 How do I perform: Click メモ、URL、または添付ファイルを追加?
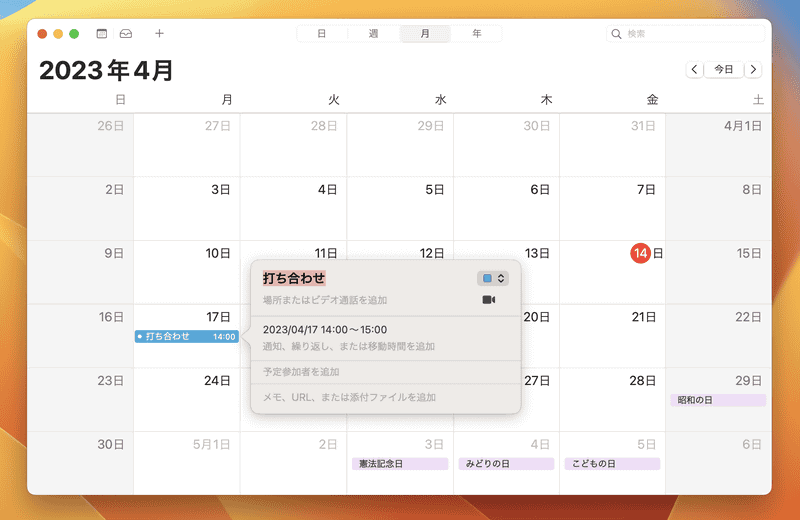(349, 397)
